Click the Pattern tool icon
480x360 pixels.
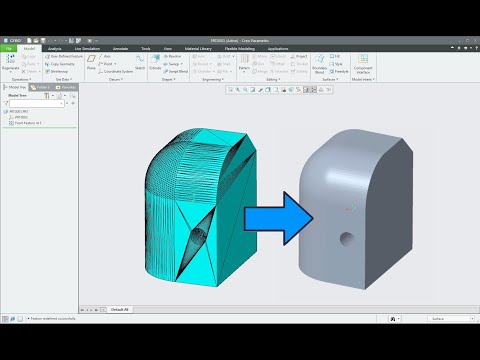click(x=244, y=59)
